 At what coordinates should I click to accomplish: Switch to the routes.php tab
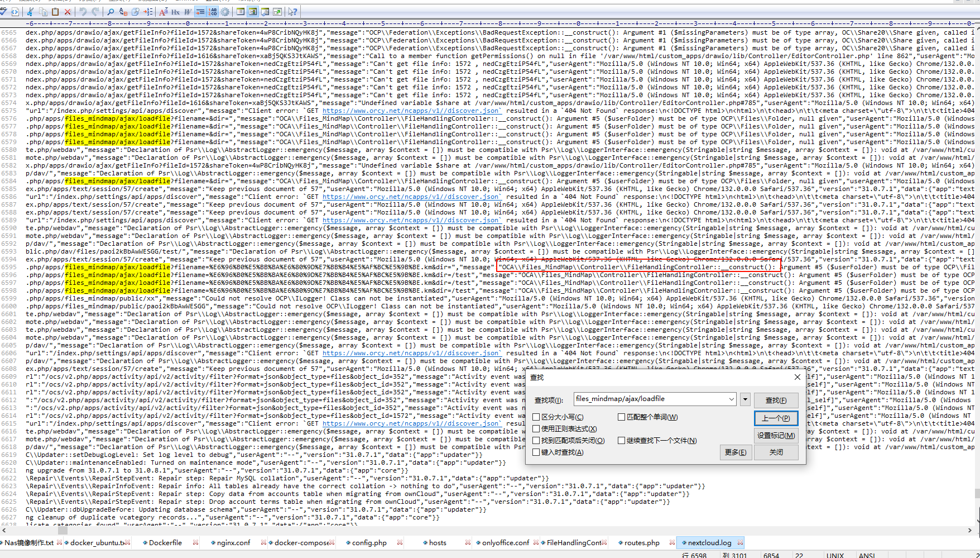click(642, 542)
